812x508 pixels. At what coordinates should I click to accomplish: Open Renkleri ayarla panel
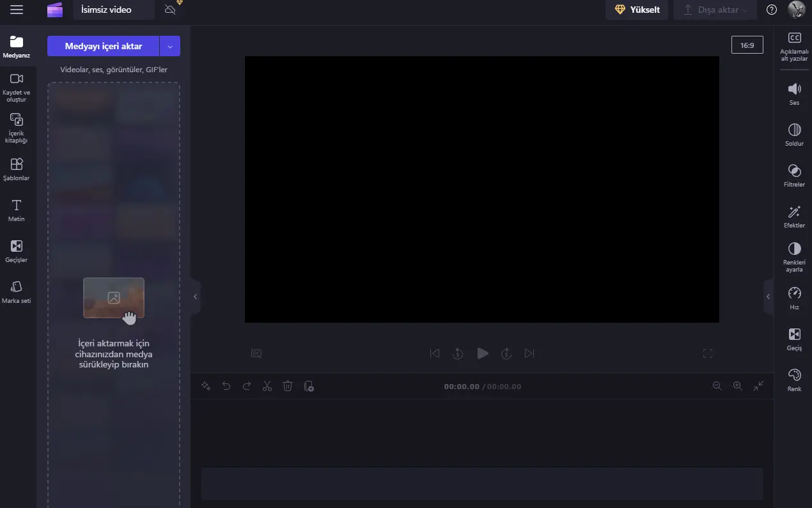[x=794, y=257]
